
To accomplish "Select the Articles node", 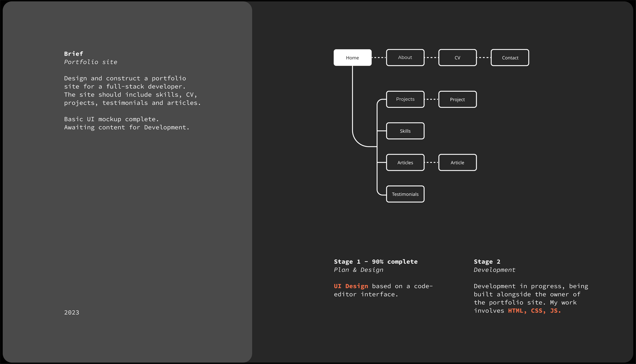I will tap(405, 162).
